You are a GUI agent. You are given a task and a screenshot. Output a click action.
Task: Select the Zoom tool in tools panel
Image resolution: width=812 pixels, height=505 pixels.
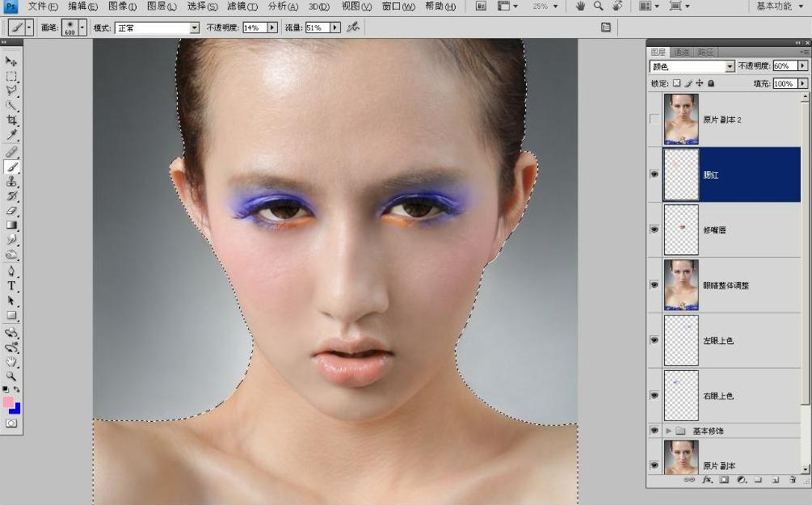(x=11, y=377)
